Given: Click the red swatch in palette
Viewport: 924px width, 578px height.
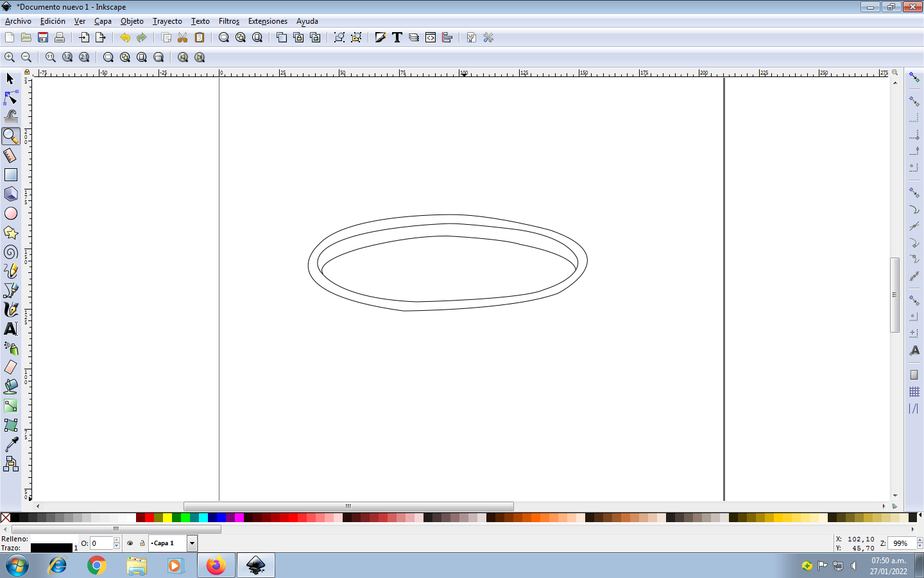Looking at the screenshot, I should coord(150,518).
